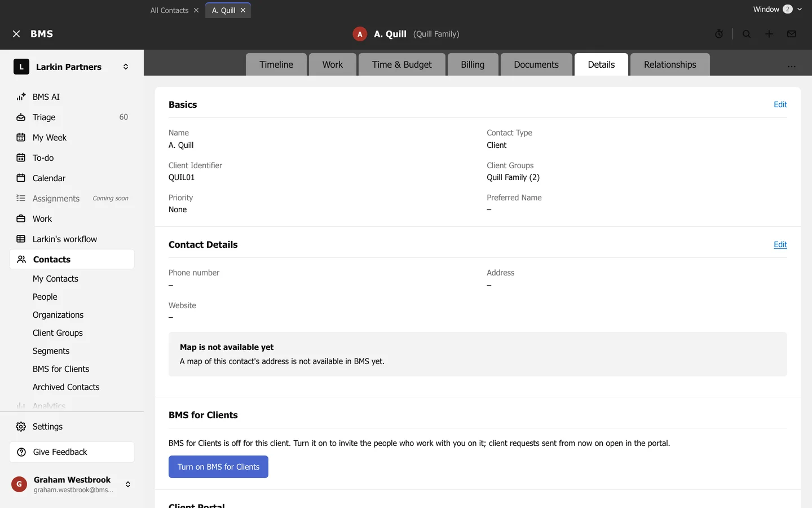Click the Quill Family (2) client group value
The width and height of the screenshot is (812, 508).
click(513, 177)
